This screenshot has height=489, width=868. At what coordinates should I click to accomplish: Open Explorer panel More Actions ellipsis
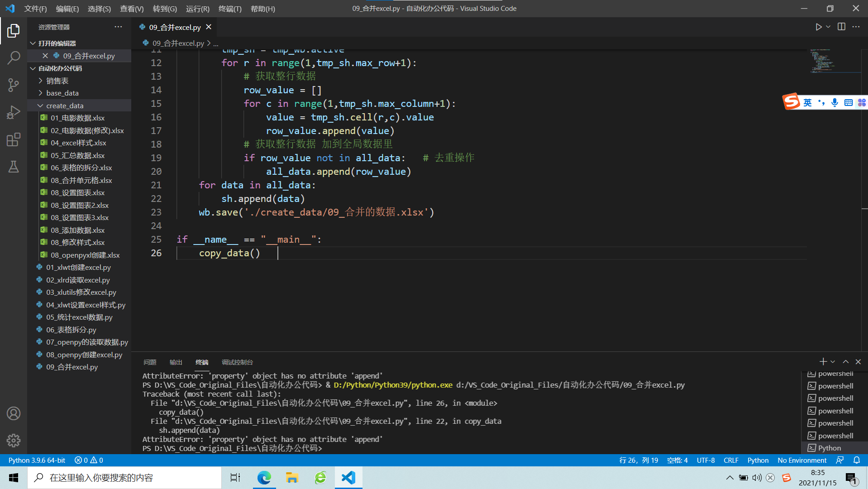(118, 27)
